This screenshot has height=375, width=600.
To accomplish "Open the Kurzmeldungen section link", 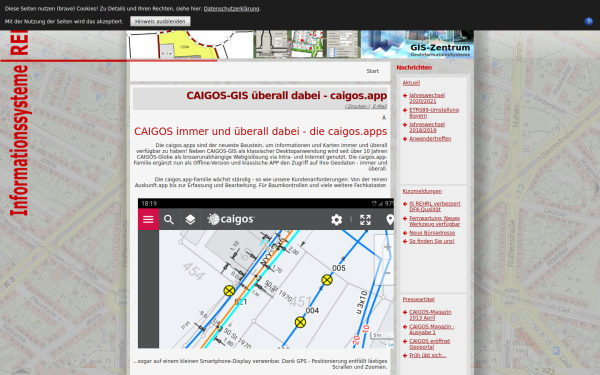I will (422, 191).
